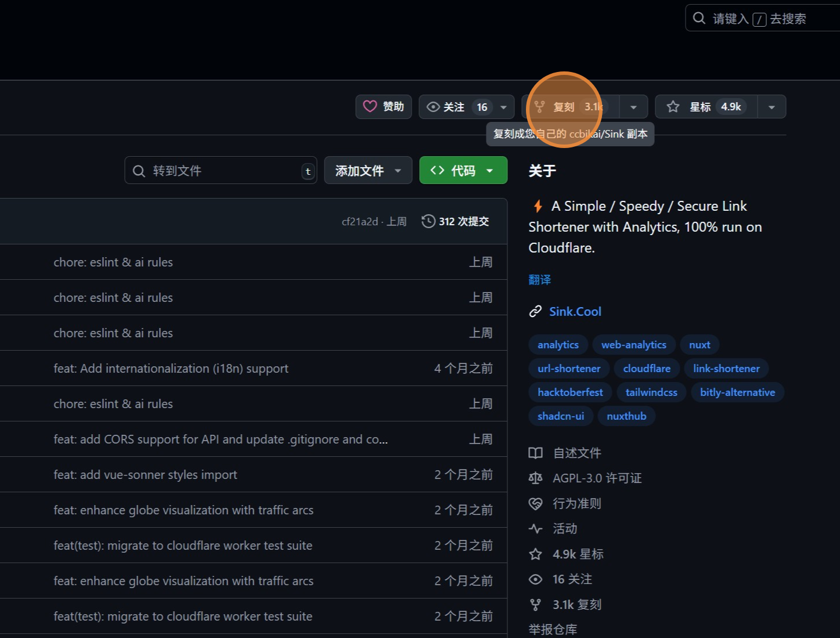View the 4.9k 星标 stargazers list

[578, 554]
